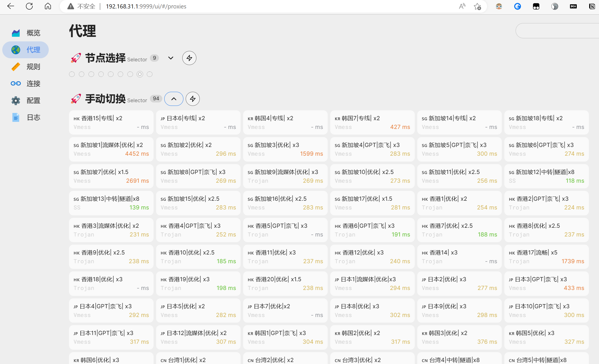
Task: Click the browser back arrow
Action: click(11, 6)
